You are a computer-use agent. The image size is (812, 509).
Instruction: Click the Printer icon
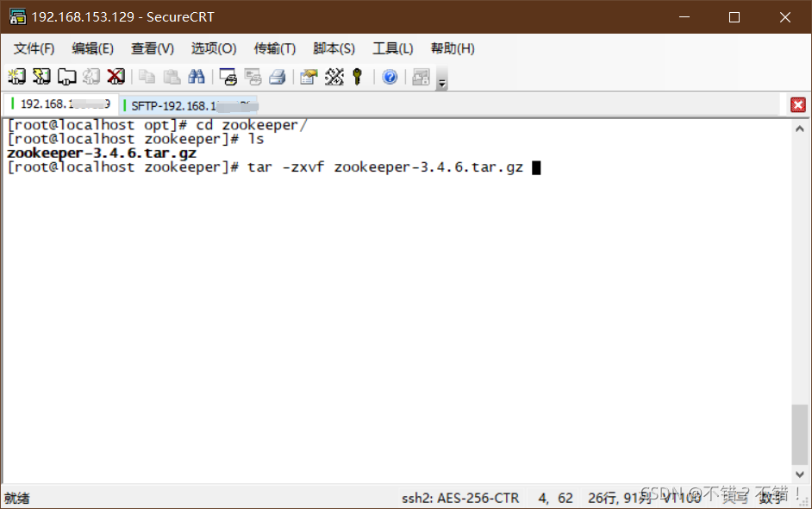coord(278,77)
